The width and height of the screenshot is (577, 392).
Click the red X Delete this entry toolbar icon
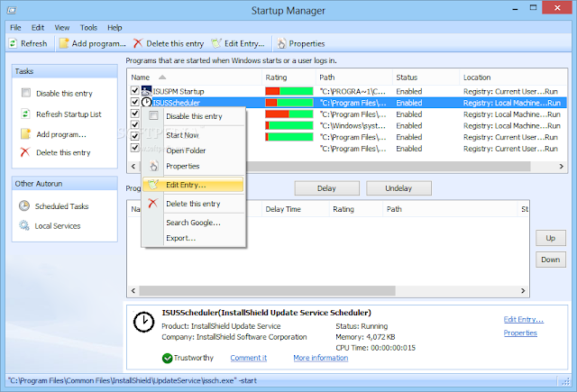[138, 43]
